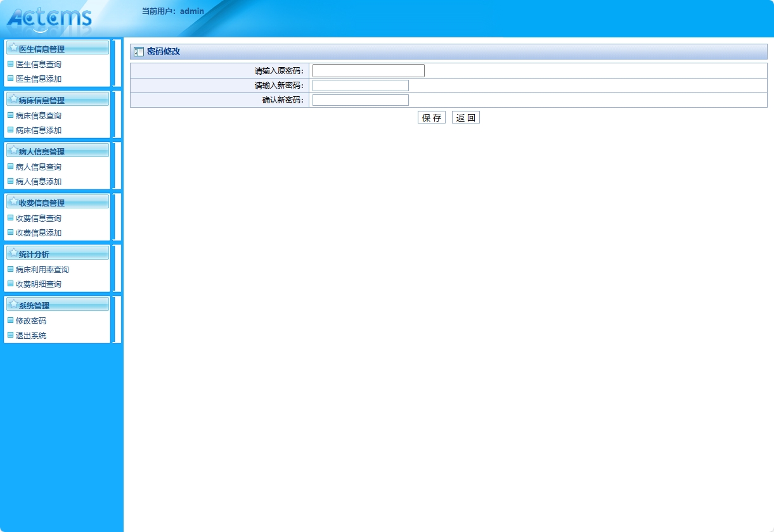Click the Actcms logo
774x532 pixels.
point(49,18)
